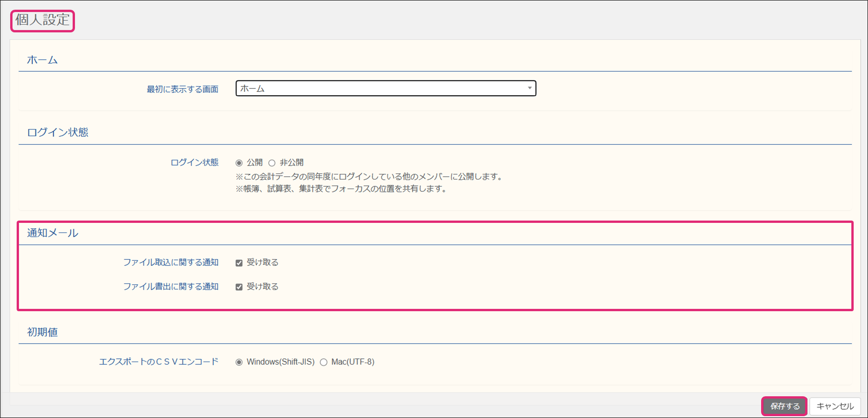Click the キャンセル button
The image size is (868, 418).
[x=835, y=406]
